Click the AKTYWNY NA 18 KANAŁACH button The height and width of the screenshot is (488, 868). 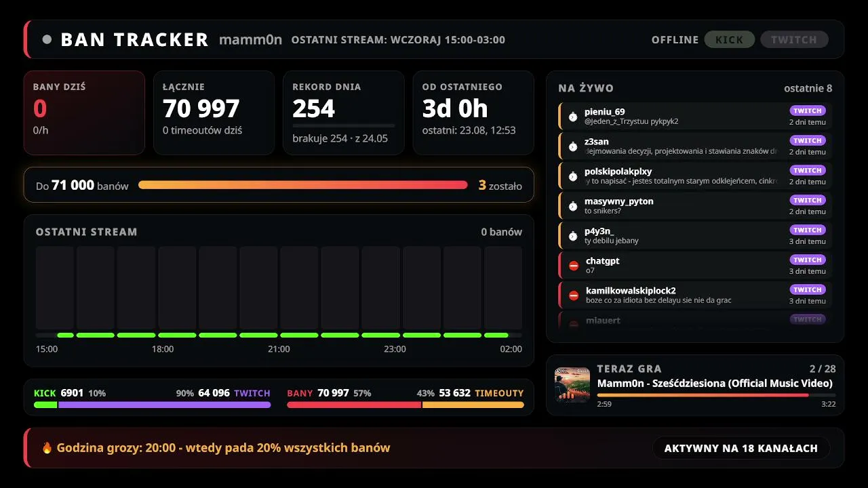pos(741,448)
